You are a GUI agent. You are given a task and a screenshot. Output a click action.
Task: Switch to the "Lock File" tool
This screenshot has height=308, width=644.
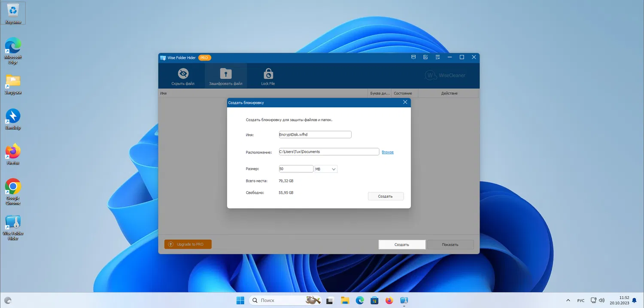(x=268, y=76)
